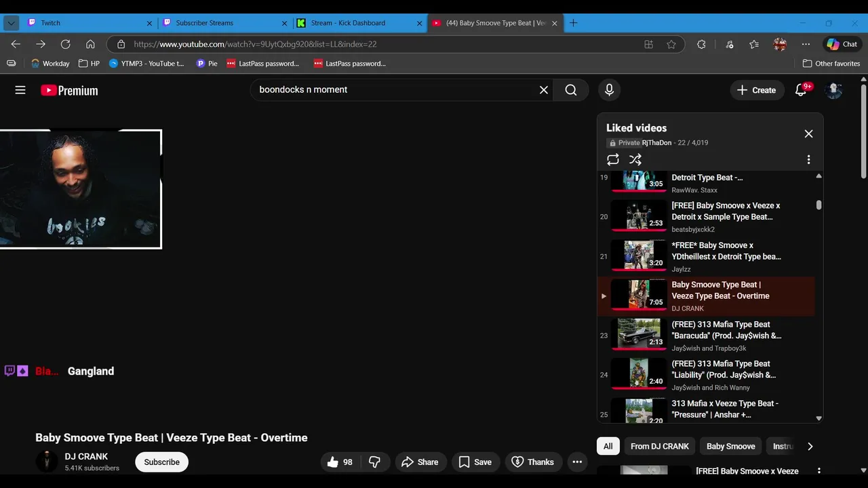
Task: Switch to Subscriber Streams tab
Action: 224,22
